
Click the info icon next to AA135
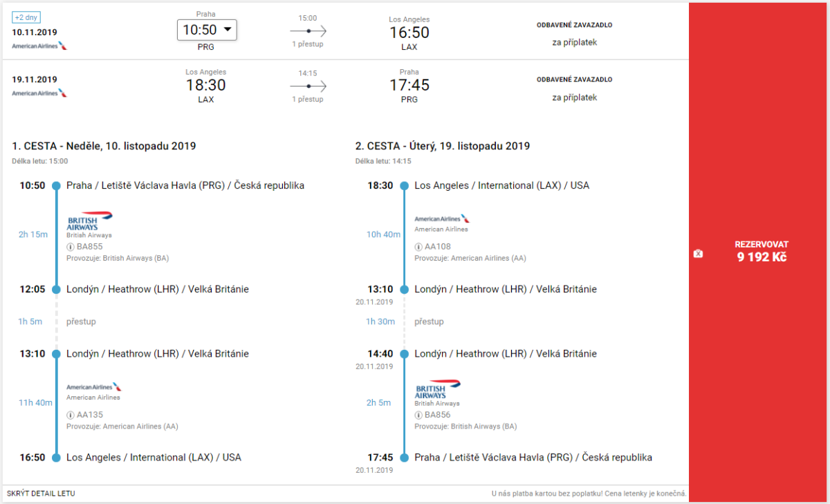click(71, 415)
